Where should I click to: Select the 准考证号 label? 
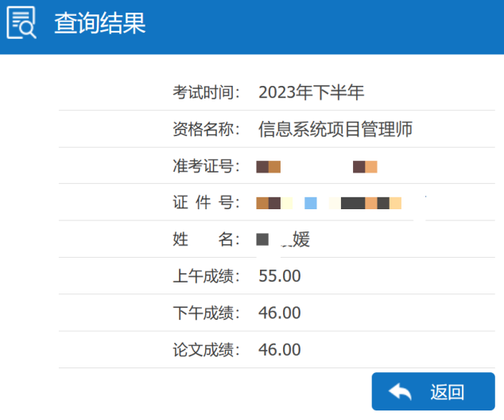[x=207, y=166]
